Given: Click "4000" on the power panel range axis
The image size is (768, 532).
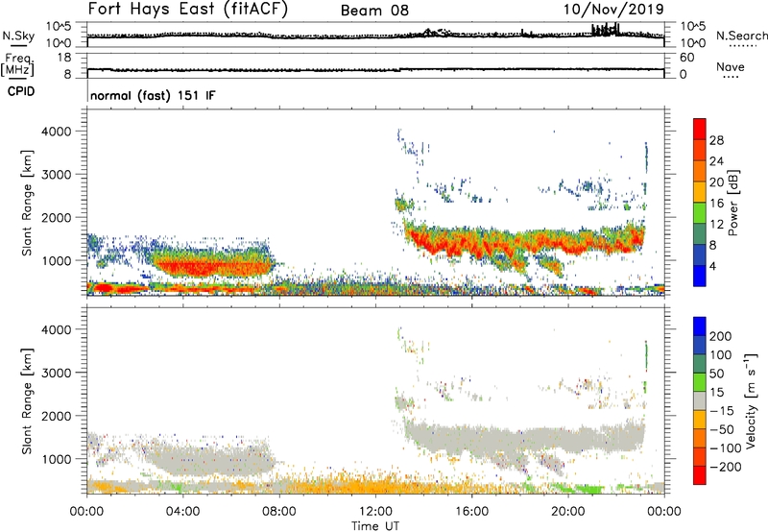Looking at the screenshot, I should [57, 132].
